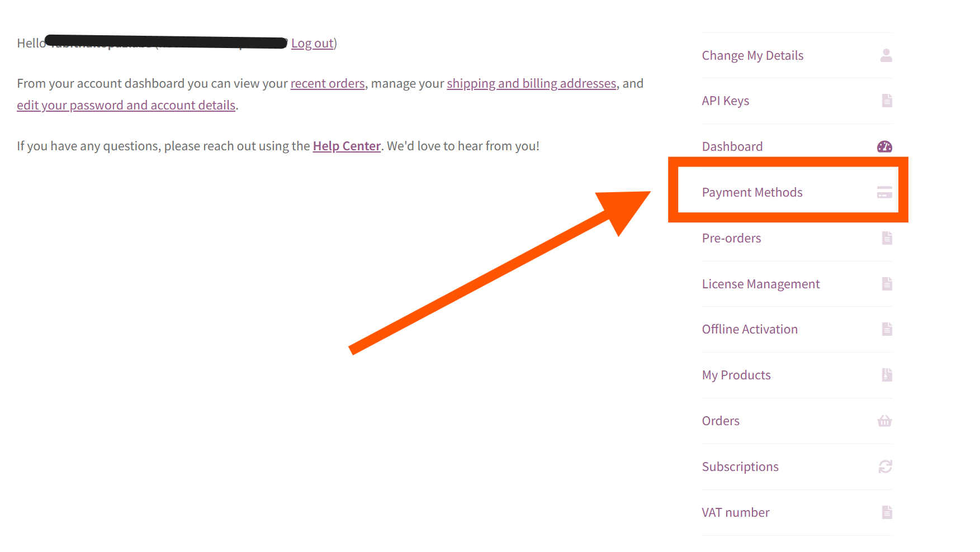
Task: Click the Pre-orders document icon
Action: (887, 238)
